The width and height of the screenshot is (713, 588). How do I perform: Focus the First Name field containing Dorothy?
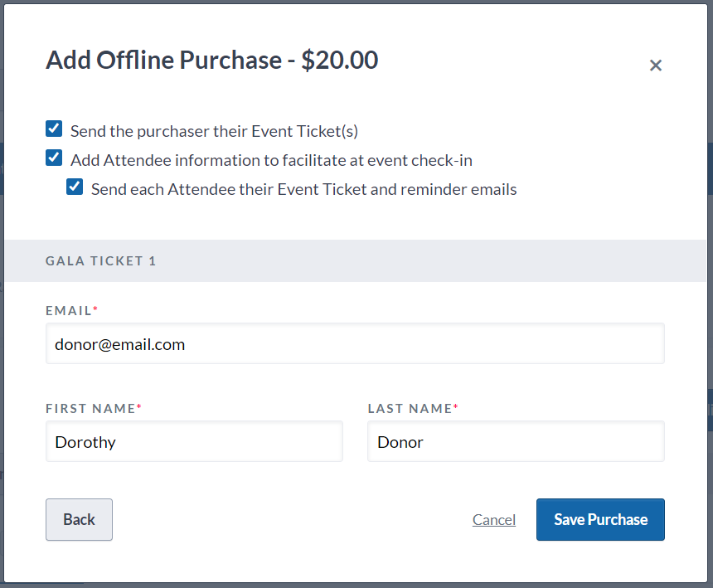click(x=194, y=441)
